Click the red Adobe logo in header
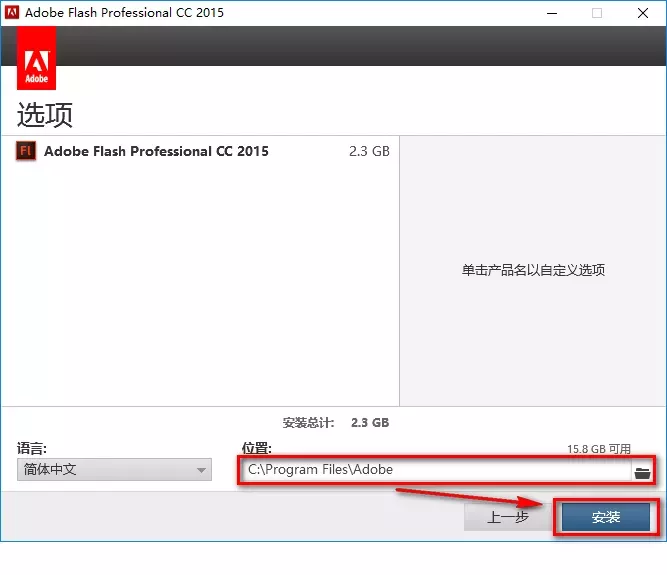667x575 pixels. pyautogui.click(x=37, y=60)
